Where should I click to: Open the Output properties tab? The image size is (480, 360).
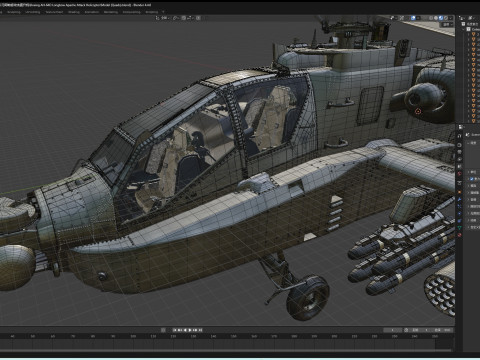coord(459,152)
